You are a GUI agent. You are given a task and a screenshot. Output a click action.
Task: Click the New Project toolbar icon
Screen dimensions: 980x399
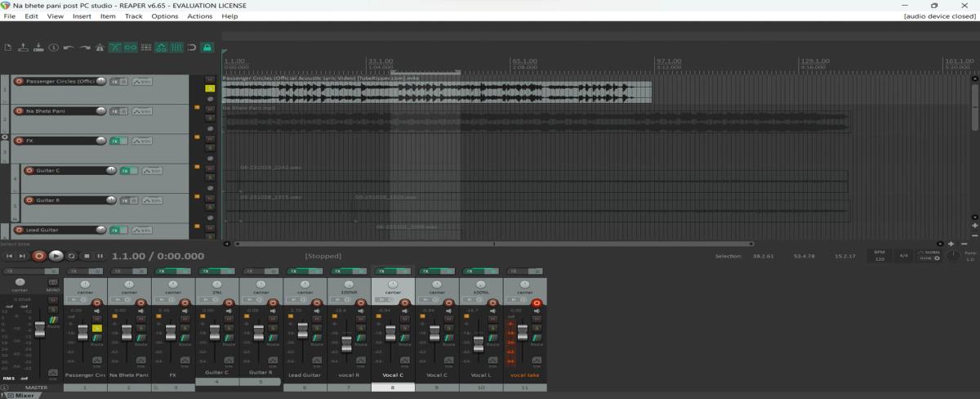[7, 47]
